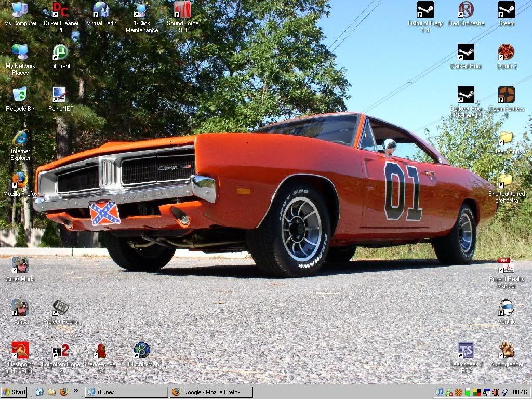This screenshot has width=532, height=399.
Task: Open Driver Cleaner PE
Action: point(59,10)
